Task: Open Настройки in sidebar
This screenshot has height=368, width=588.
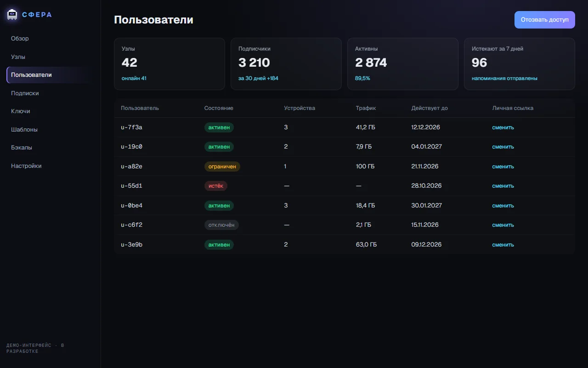Action: [x=50, y=166]
